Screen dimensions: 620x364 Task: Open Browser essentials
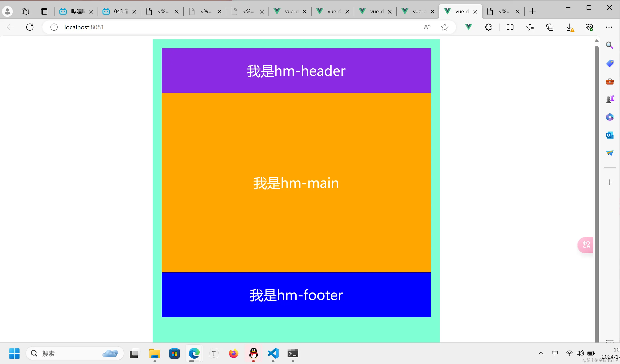click(589, 27)
